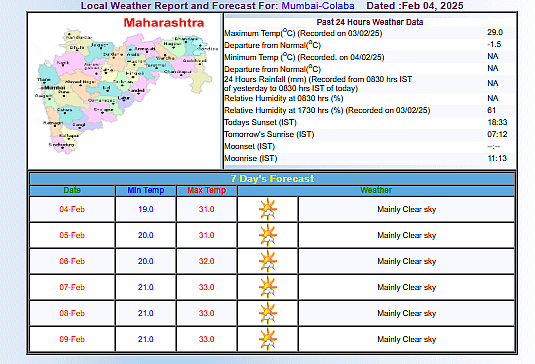Viewport: 535px width, 364px height.
Task: Click the 04-Feb sun weather icon
Action: [268, 209]
